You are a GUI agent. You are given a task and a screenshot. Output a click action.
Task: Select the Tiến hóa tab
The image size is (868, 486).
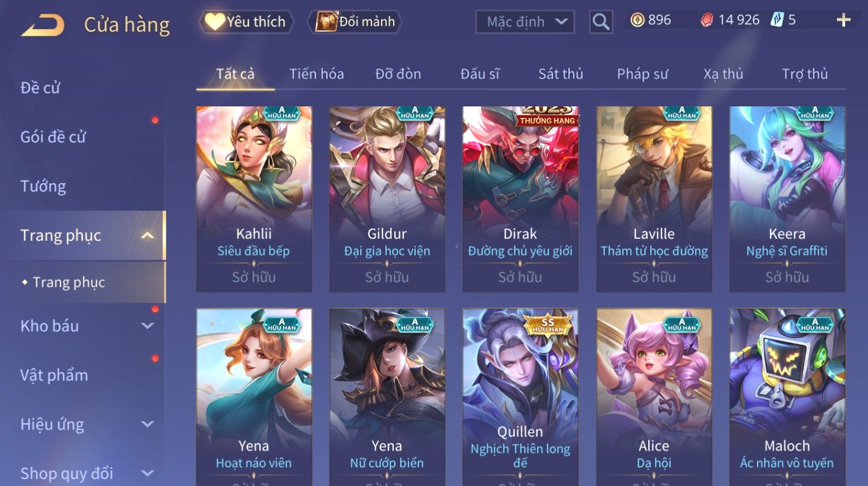pos(317,74)
